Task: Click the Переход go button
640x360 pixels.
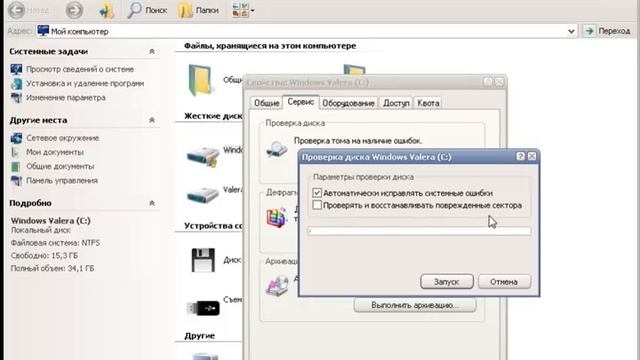Action: click(x=607, y=31)
